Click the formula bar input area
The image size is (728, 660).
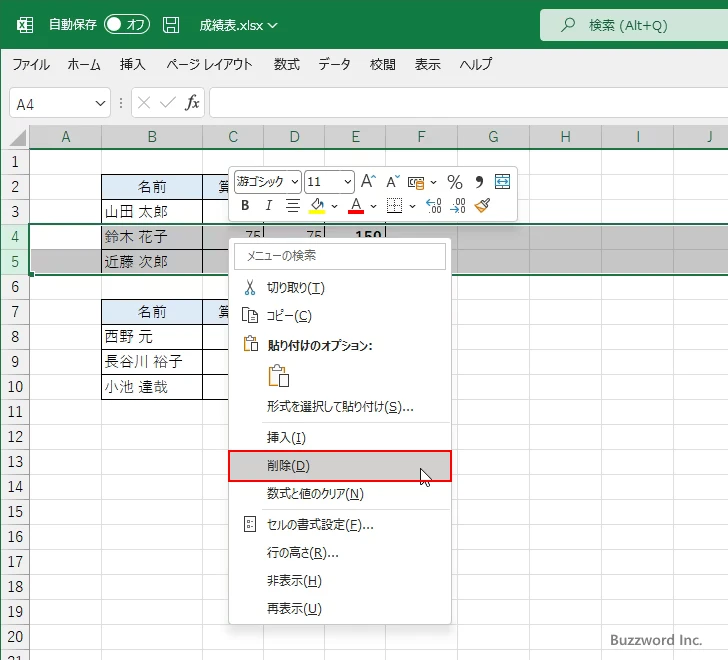tap(468, 103)
